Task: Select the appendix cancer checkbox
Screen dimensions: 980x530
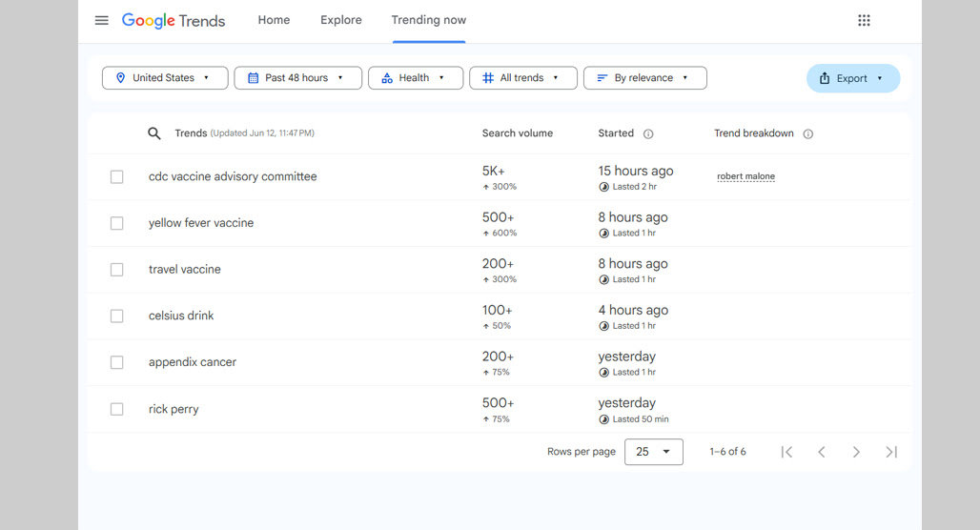Action: (x=117, y=362)
